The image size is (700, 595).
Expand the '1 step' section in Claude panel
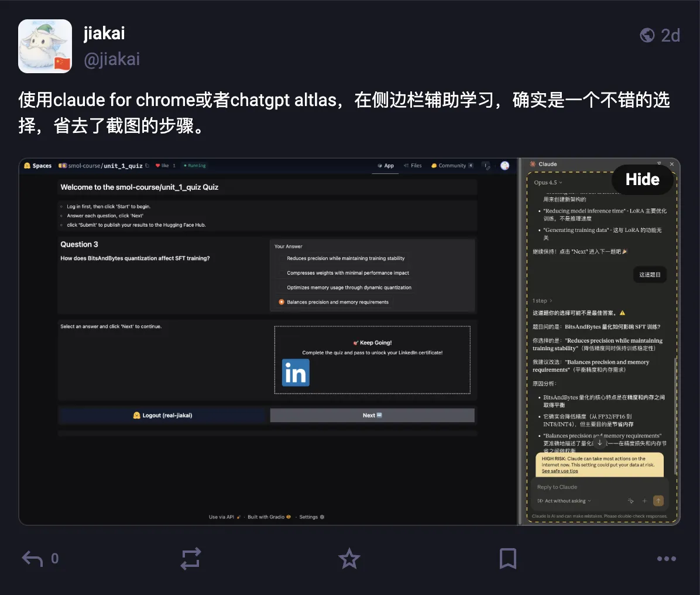coord(541,300)
